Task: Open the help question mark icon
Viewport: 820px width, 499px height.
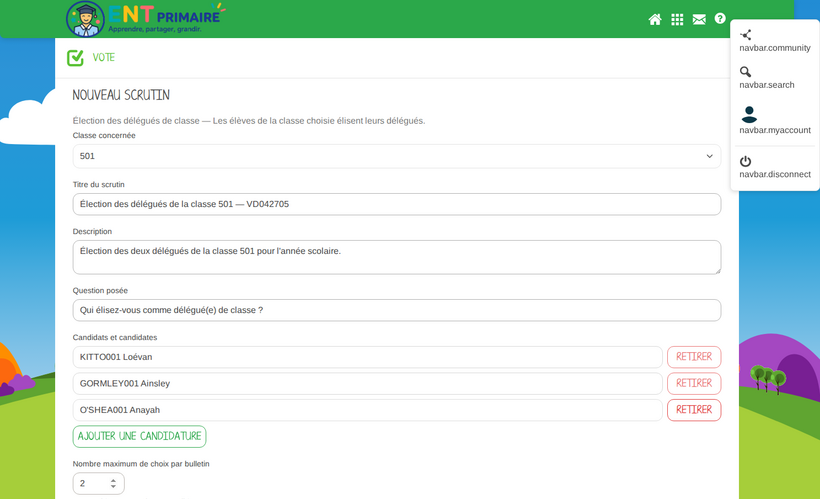Action: point(720,18)
